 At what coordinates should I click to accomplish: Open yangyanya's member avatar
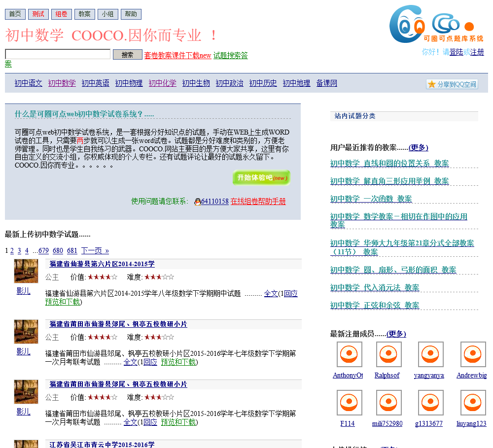[x=431, y=354]
